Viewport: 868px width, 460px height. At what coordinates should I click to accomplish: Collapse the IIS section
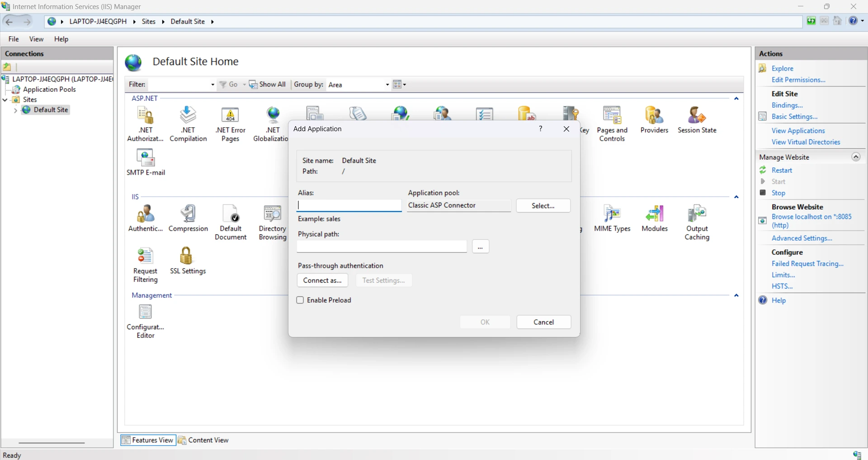736,197
